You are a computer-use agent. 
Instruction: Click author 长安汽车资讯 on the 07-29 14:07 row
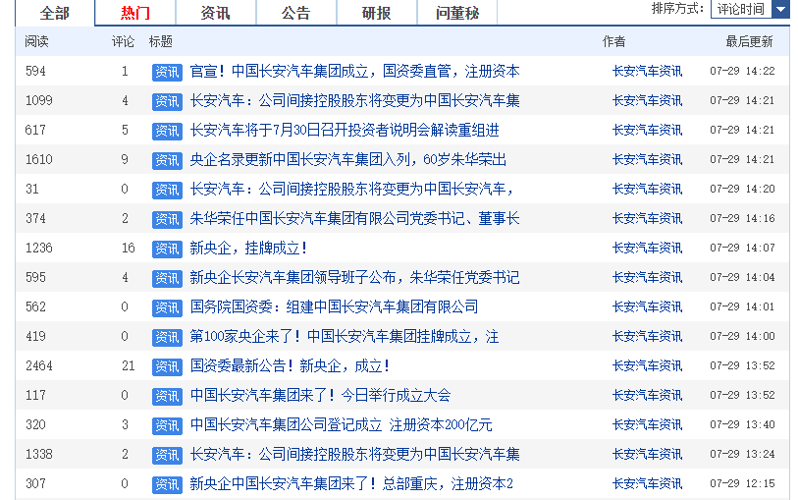647,248
